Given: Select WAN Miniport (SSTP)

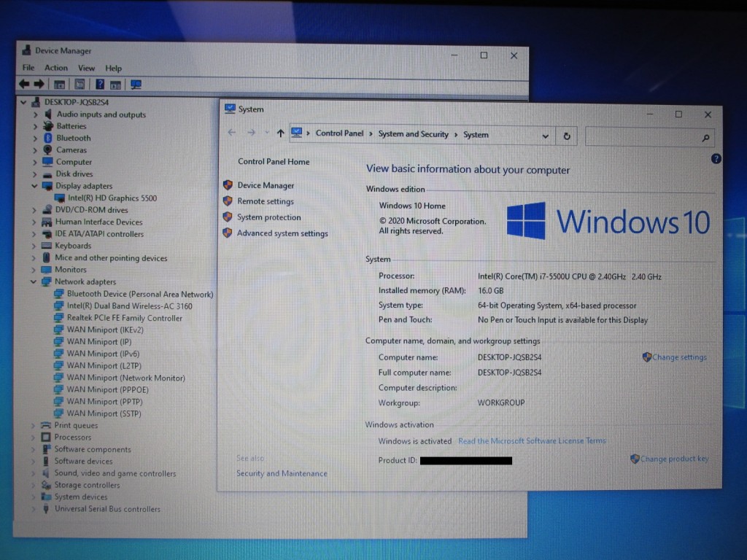Looking at the screenshot, I should pos(104,413).
